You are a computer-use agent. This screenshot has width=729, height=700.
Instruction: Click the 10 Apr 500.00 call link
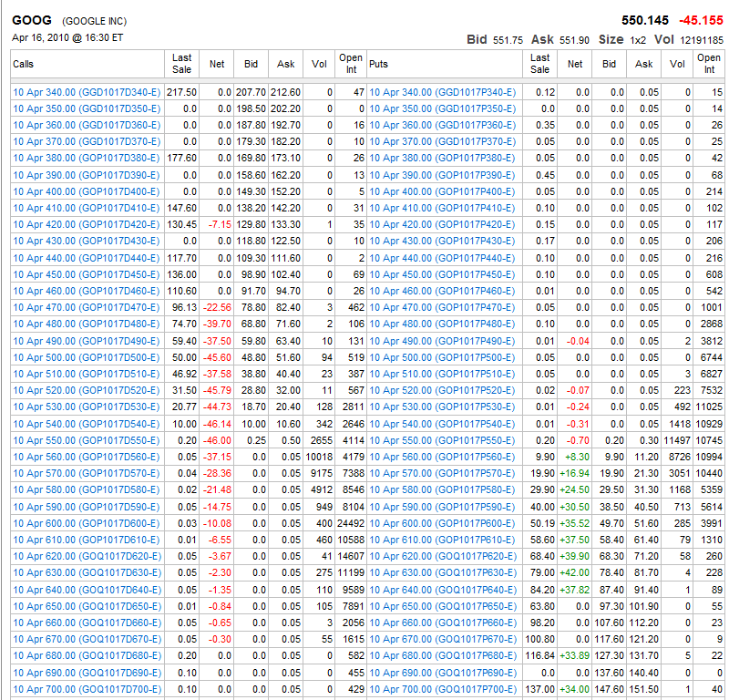[x=87, y=358]
